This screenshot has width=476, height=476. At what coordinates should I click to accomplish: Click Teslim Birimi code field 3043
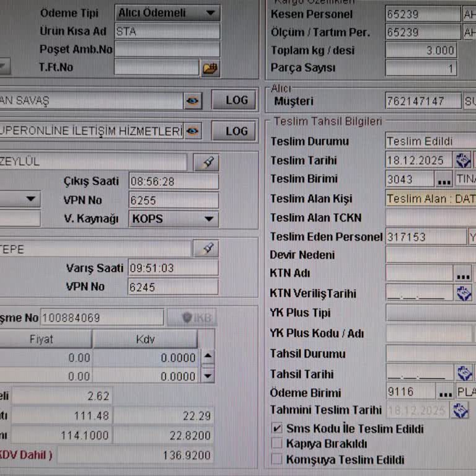click(410, 179)
